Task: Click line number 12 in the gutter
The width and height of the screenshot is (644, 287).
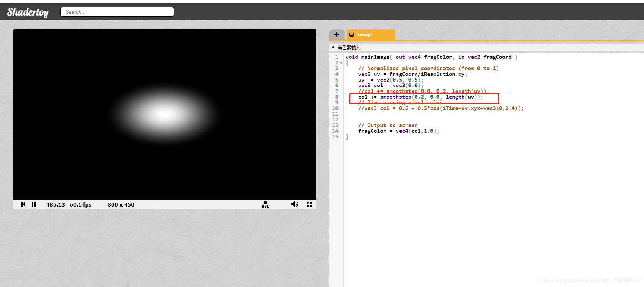Action: click(335, 119)
